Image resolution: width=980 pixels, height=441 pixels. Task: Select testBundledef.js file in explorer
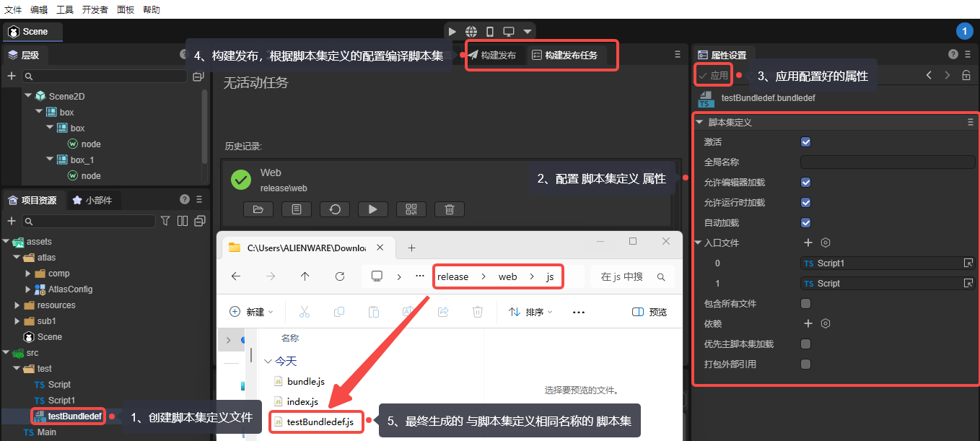[320, 422]
